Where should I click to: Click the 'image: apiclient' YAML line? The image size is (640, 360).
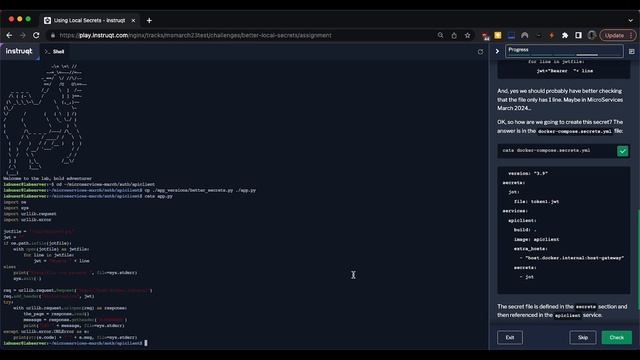click(x=536, y=240)
